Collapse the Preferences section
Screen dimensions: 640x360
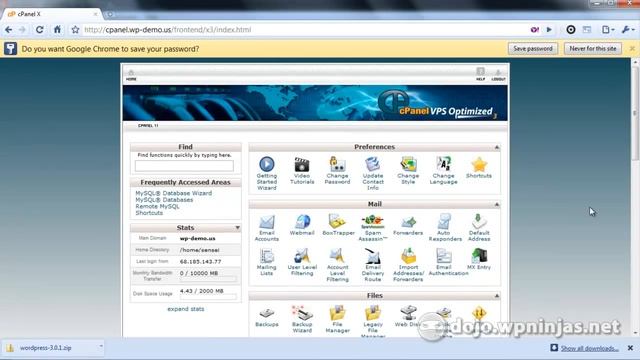[x=497, y=147]
